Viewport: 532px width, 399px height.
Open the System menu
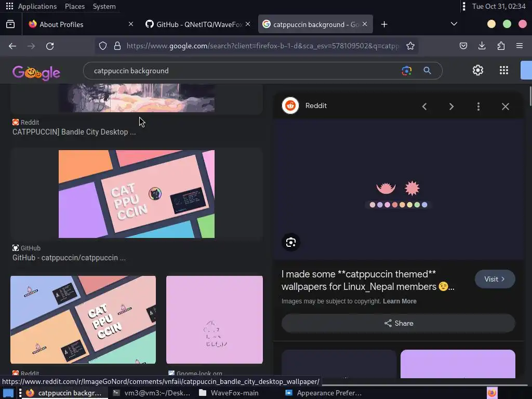pos(104,6)
